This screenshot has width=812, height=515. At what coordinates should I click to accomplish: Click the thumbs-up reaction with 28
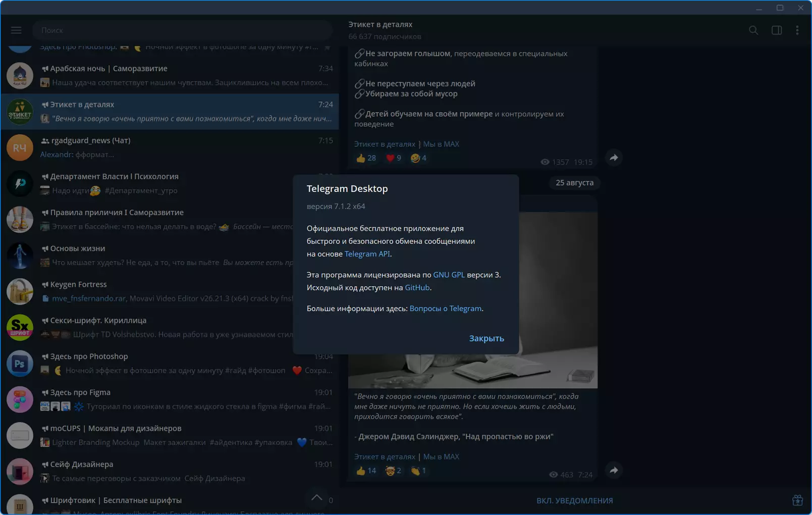366,158
